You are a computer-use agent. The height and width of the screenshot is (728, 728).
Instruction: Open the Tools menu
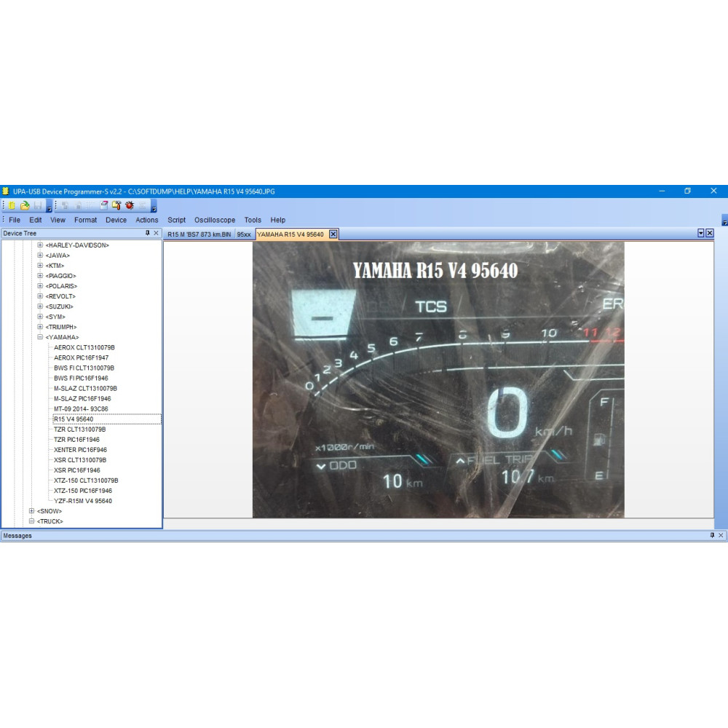pos(253,220)
